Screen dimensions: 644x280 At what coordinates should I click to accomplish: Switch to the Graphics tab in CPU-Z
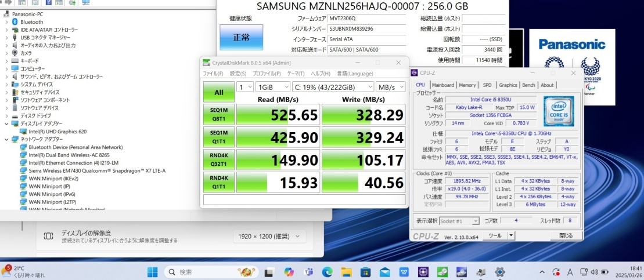point(508,85)
